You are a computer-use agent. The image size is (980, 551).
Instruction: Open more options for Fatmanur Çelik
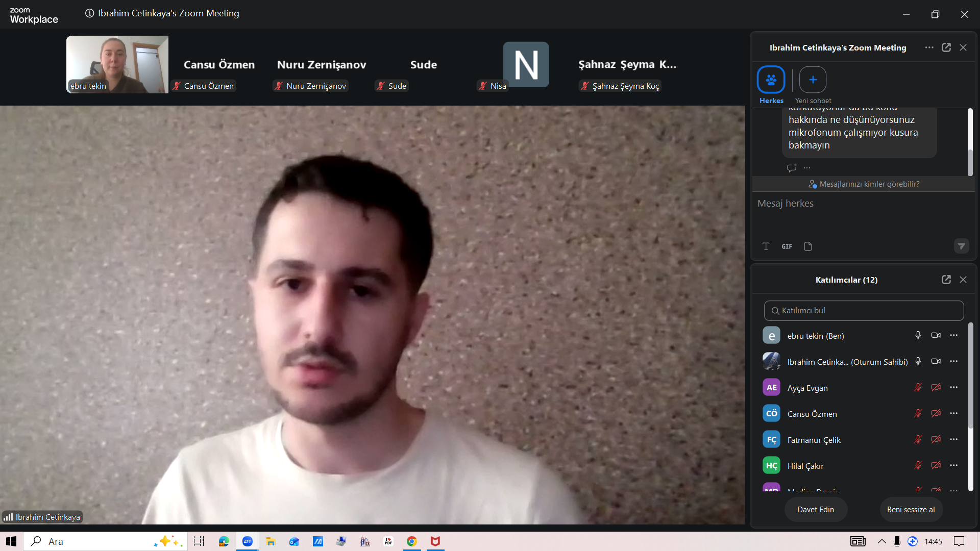click(953, 439)
